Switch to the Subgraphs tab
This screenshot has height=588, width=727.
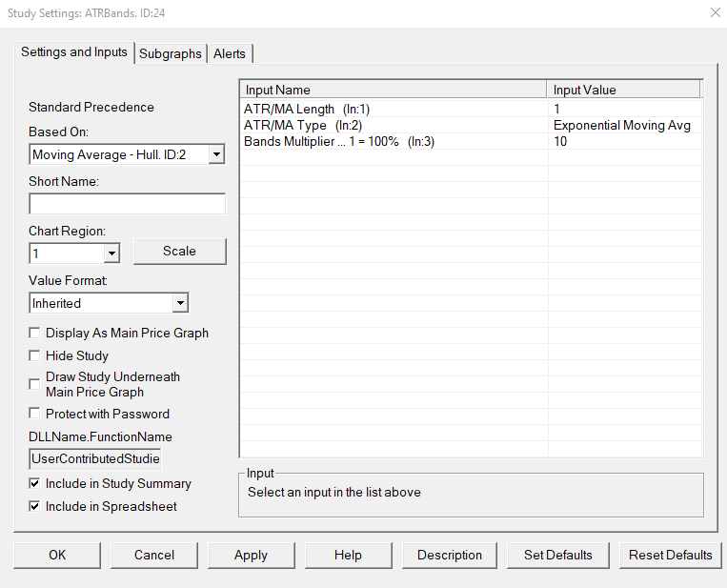click(171, 53)
